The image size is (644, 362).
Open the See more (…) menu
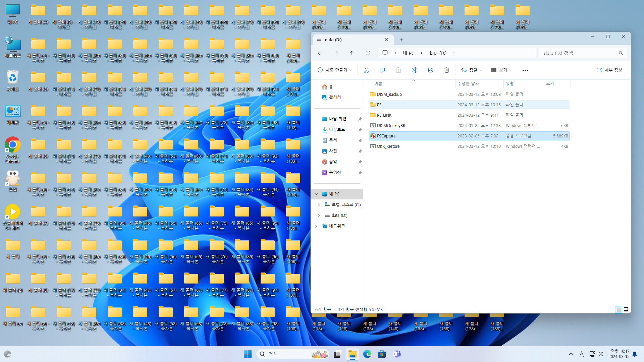(x=525, y=70)
